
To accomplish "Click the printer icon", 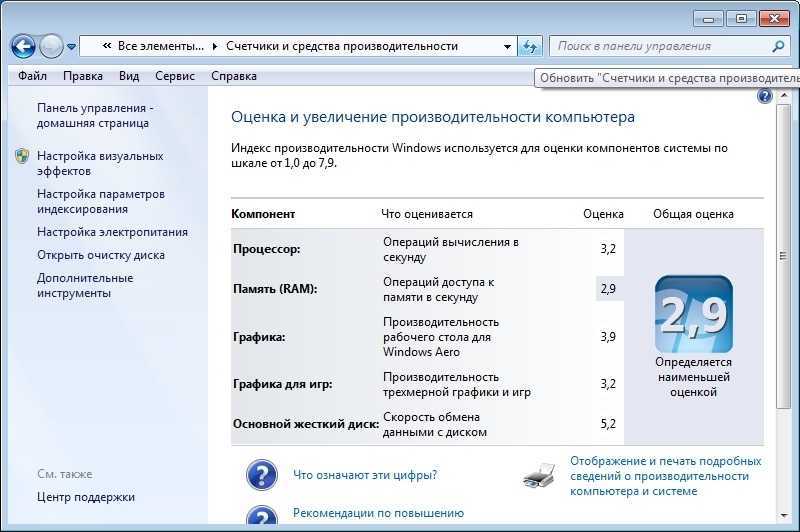I will 540,476.
